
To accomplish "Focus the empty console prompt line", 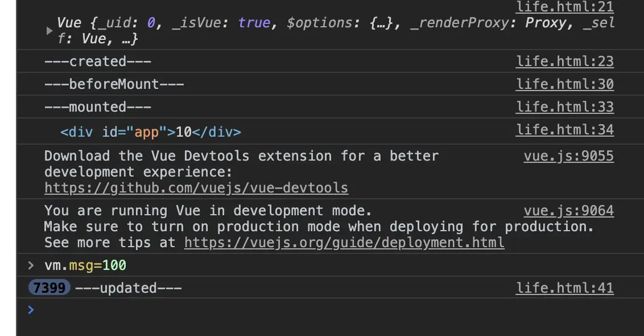I will pos(284,310).
